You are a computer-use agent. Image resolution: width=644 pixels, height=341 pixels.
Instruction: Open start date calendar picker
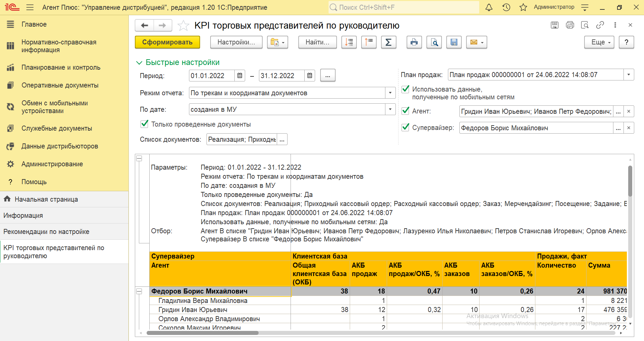tap(240, 76)
